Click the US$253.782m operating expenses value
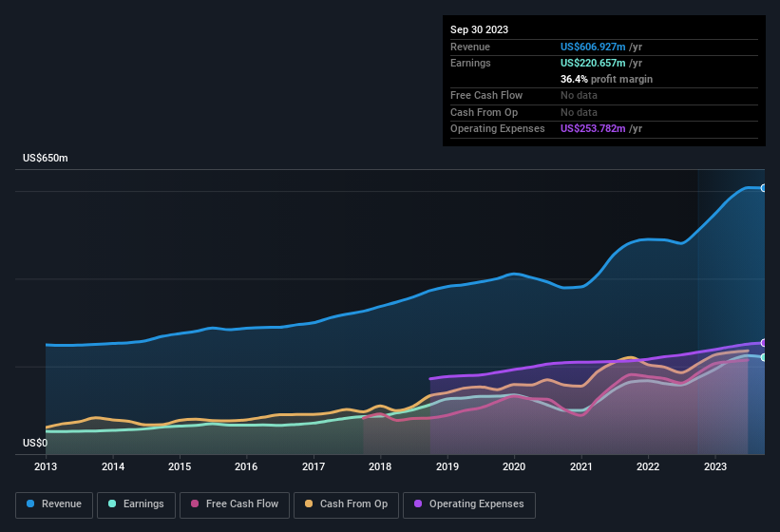Image resolution: width=780 pixels, height=532 pixels. coord(593,129)
